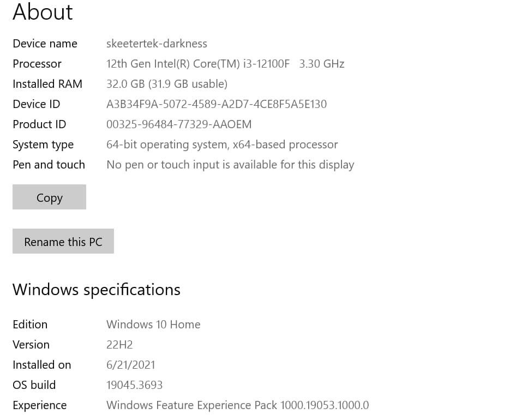Viewport: 522px width, 420px height.
Task: Click the Processor label
Action: [37, 64]
